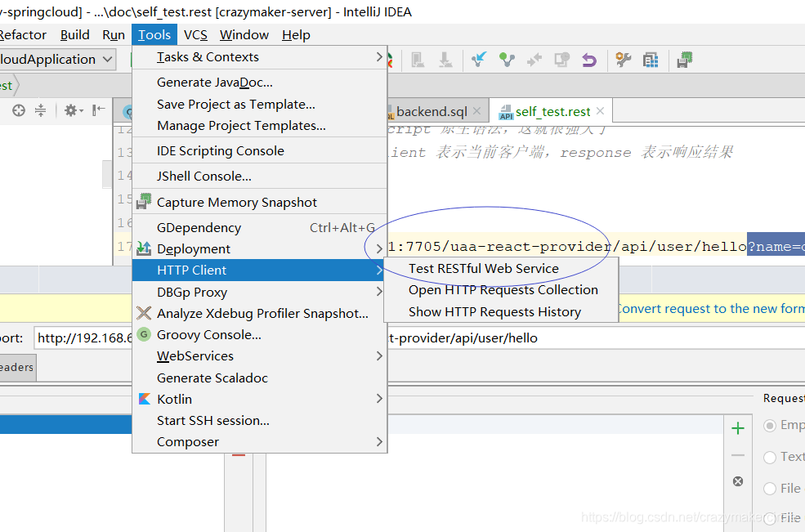Click Generate JavaDoc in Tools menu
The image size is (805, 532).
[x=259, y=83]
